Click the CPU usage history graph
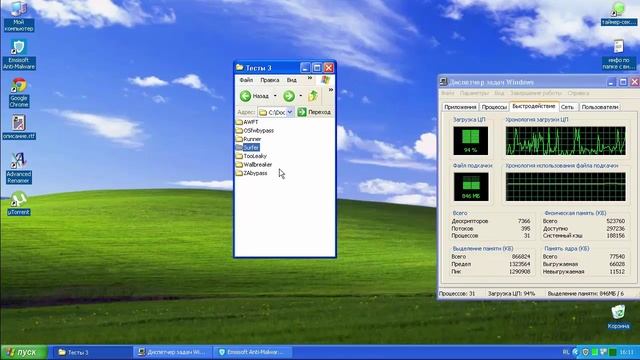The height and width of the screenshot is (360, 640). point(565,141)
